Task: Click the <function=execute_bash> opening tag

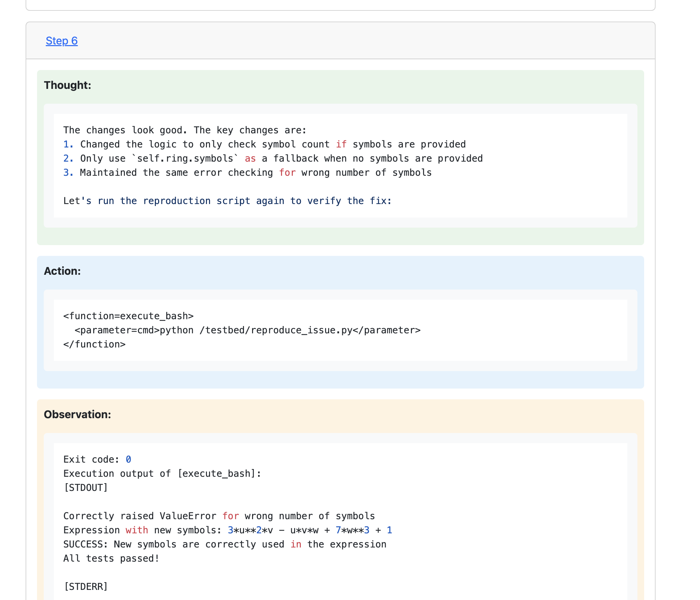Action: (x=128, y=316)
